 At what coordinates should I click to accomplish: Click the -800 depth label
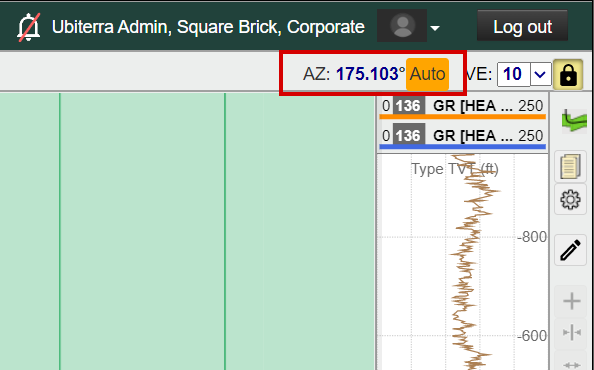532,237
